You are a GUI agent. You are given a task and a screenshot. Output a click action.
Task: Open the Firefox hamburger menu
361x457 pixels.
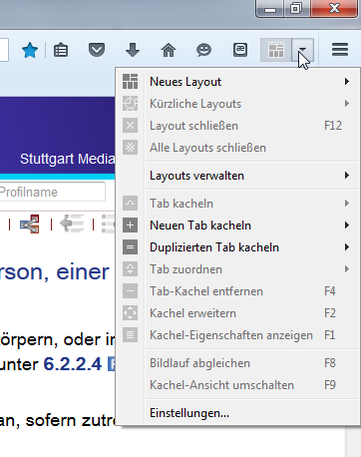340,50
